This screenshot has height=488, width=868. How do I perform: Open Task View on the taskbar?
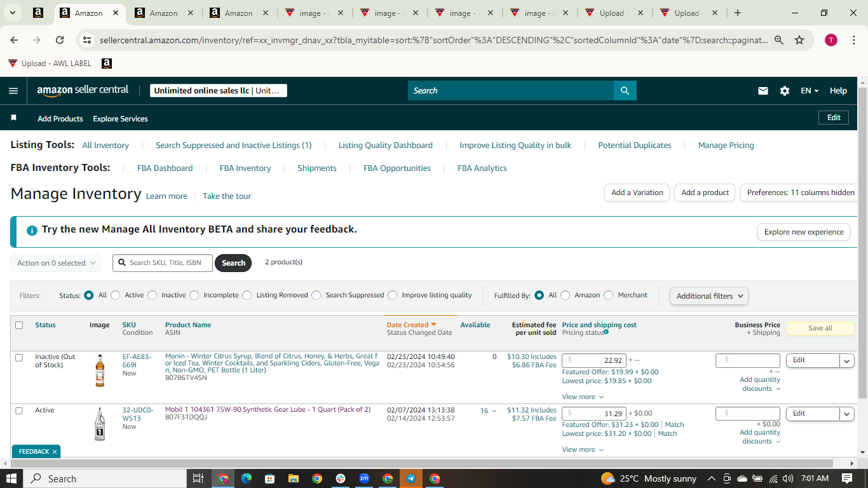click(198, 478)
